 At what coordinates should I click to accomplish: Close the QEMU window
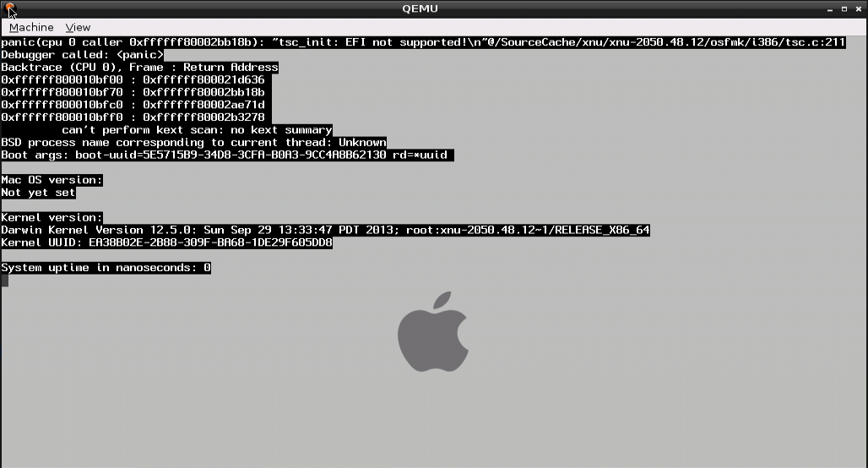click(x=859, y=9)
